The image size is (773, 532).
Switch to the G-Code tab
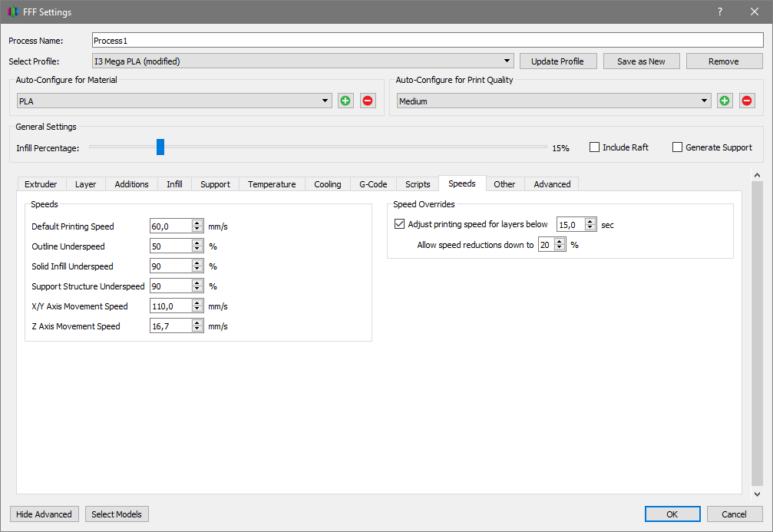click(x=373, y=184)
